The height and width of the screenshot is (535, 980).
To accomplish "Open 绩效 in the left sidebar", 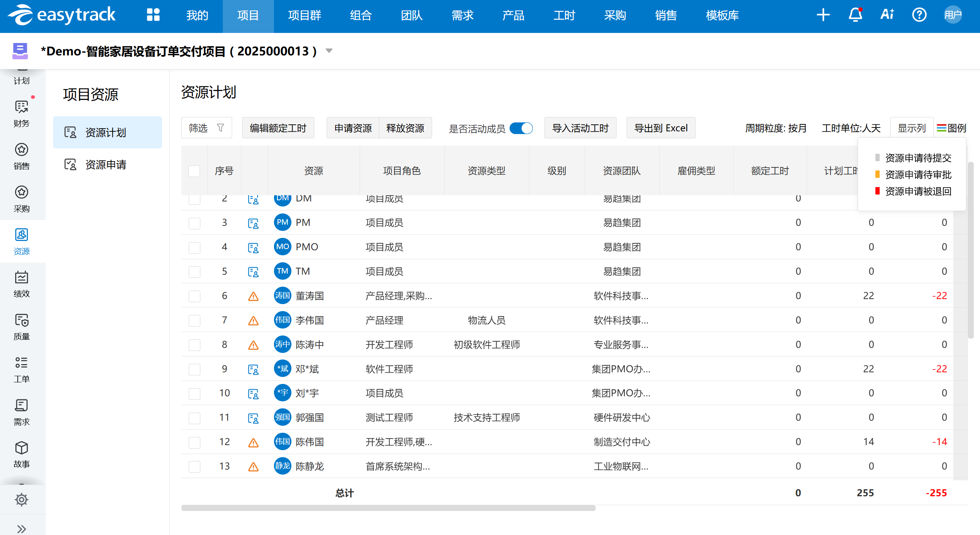I will tap(22, 284).
